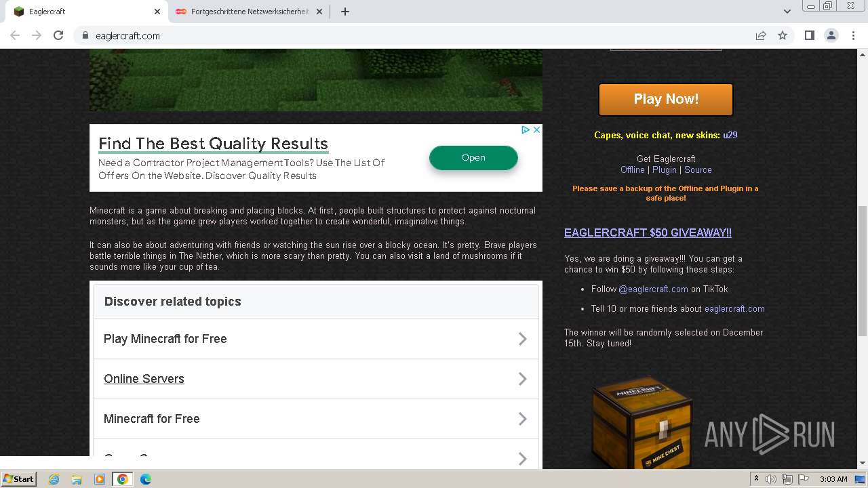Click the network tray icon
This screenshot has width=868, height=488.
(787, 479)
